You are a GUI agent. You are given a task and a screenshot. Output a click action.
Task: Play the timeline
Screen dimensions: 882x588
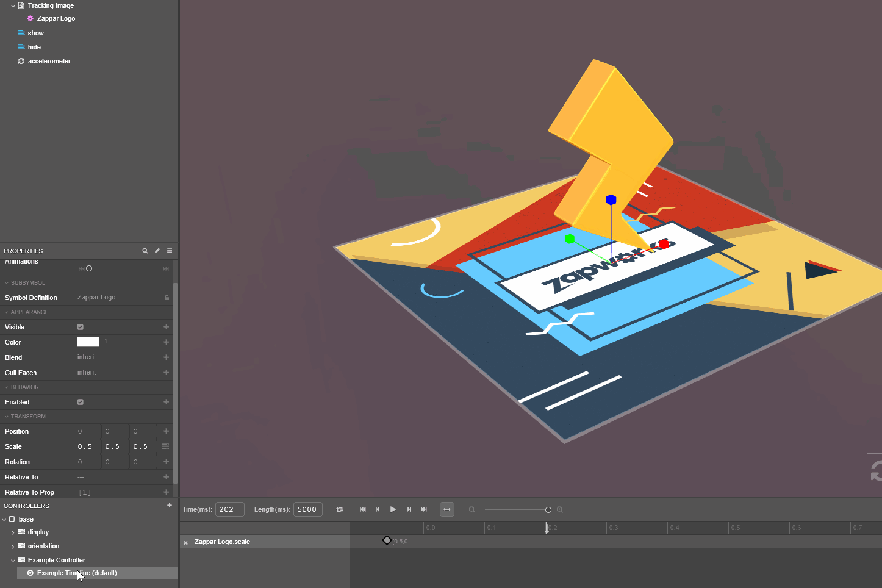pos(393,509)
